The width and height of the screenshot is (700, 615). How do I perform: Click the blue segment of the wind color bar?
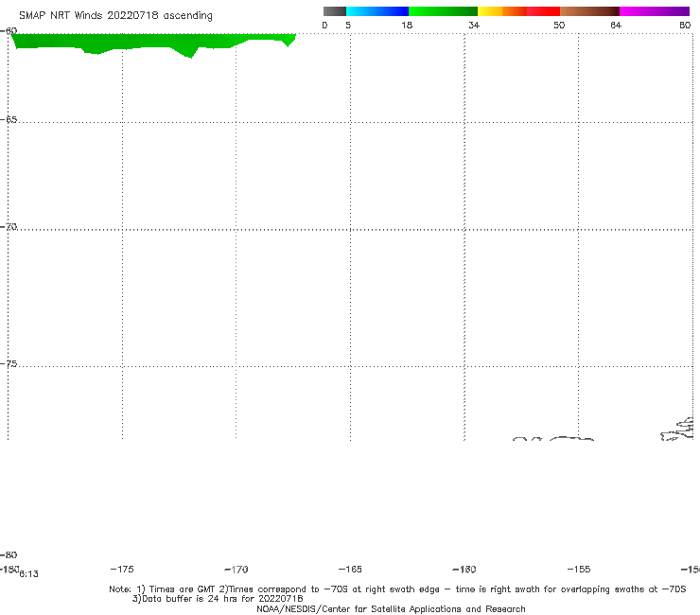click(377, 11)
